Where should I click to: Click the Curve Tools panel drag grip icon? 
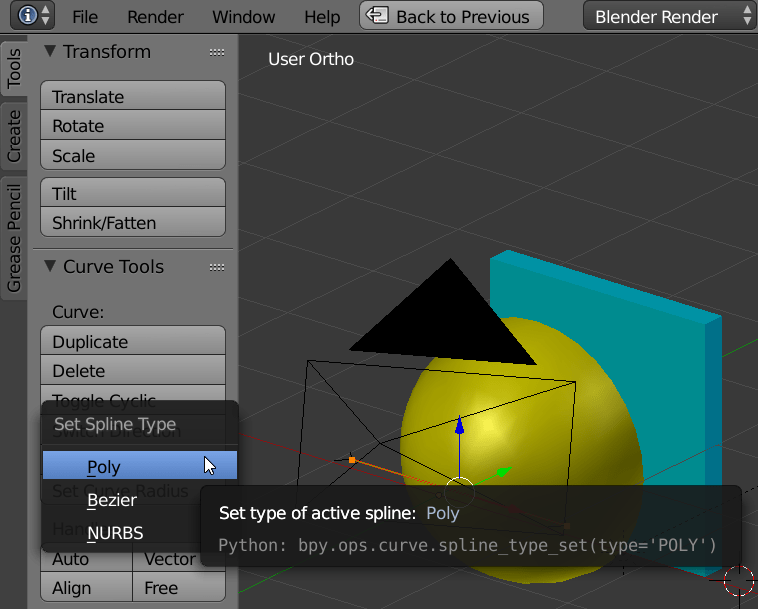click(217, 267)
